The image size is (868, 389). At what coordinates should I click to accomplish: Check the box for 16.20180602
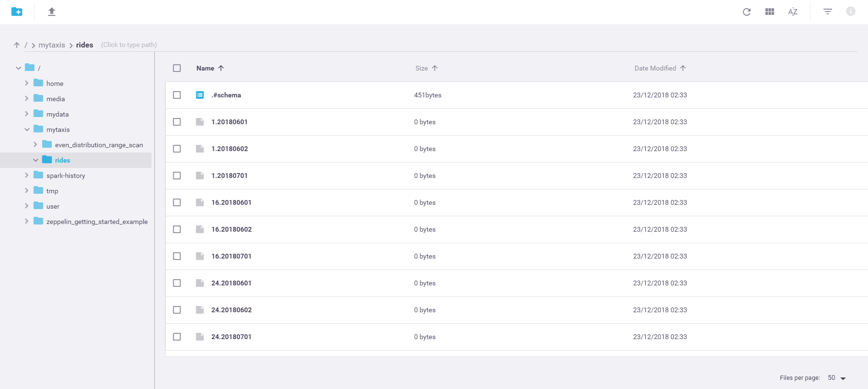coord(177,229)
